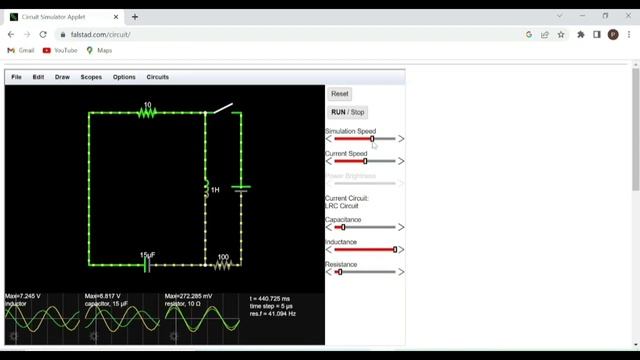Image resolution: width=640 pixels, height=360 pixels.
Task: Open the browser extensions puzzle icon
Action: pyautogui.click(x=580, y=35)
